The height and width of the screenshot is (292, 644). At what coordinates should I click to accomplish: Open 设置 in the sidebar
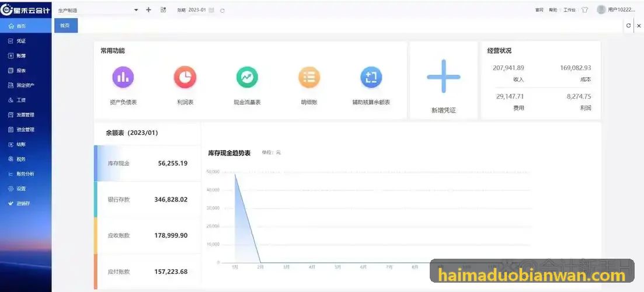(x=26, y=189)
